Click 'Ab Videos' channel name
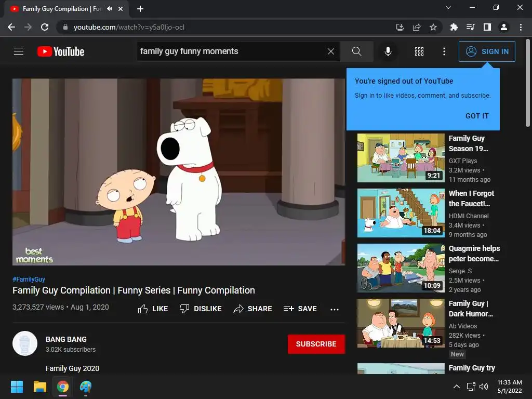The image size is (532, 399). coord(463,326)
